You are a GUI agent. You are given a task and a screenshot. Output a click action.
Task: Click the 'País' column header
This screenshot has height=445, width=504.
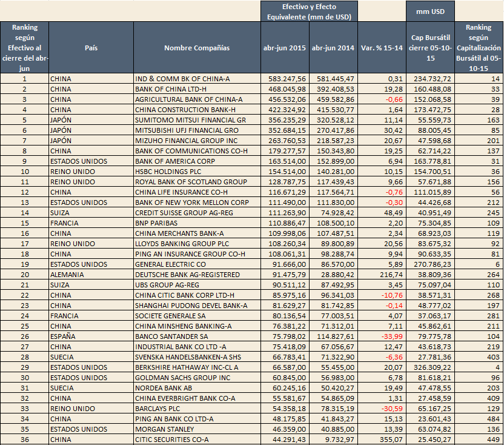coord(91,48)
